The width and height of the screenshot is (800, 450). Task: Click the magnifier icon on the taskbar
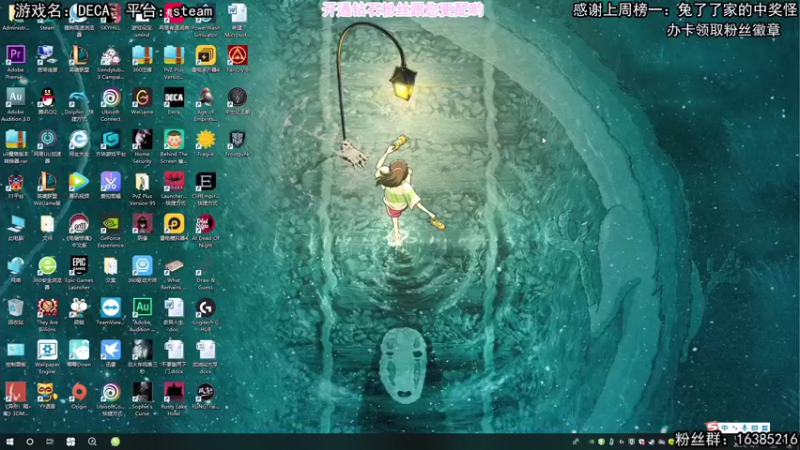(92, 442)
